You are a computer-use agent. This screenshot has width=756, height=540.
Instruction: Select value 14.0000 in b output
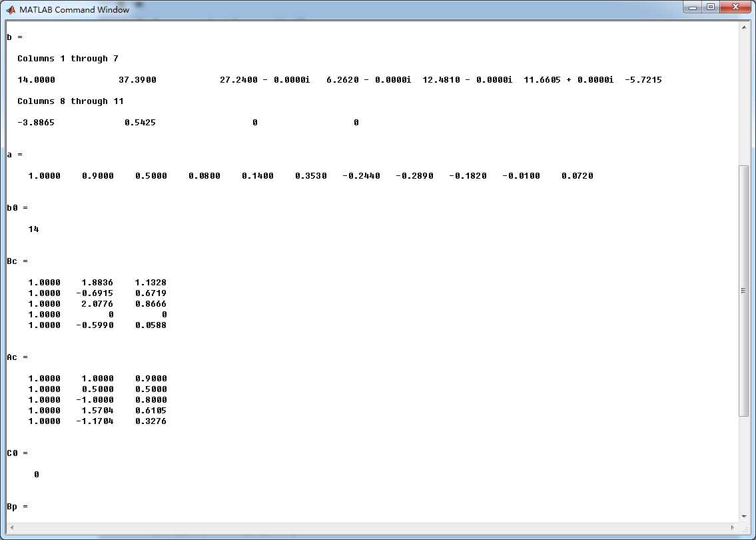point(36,79)
